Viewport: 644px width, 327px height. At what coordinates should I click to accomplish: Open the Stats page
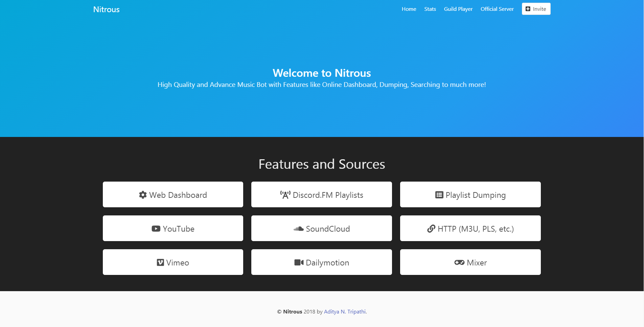[430, 9]
